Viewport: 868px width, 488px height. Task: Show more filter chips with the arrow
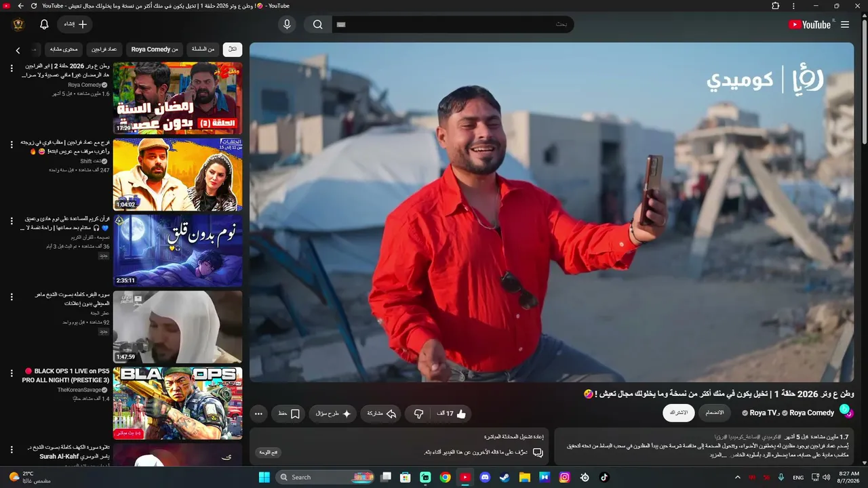(x=18, y=50)
